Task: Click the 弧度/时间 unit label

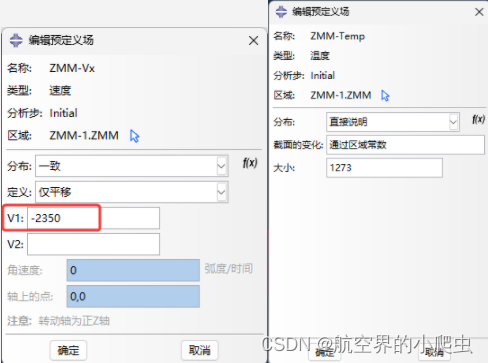Action: point(229,268)
